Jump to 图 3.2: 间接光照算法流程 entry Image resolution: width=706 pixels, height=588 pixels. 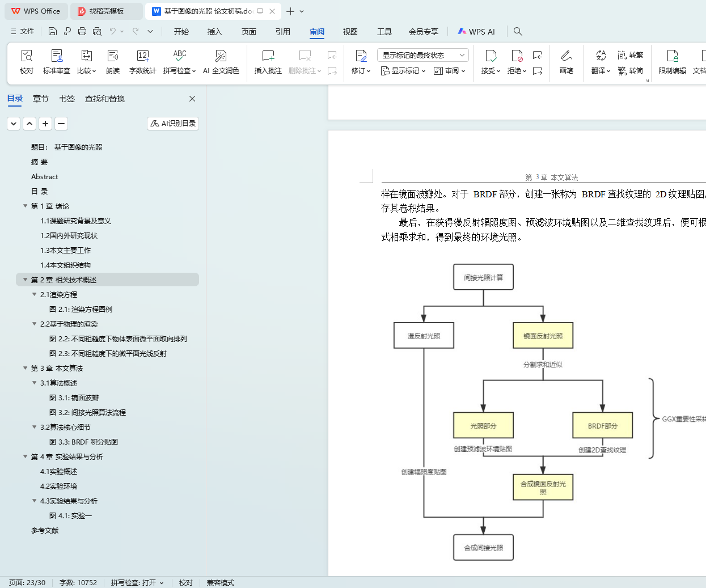(x=87, y=412)
